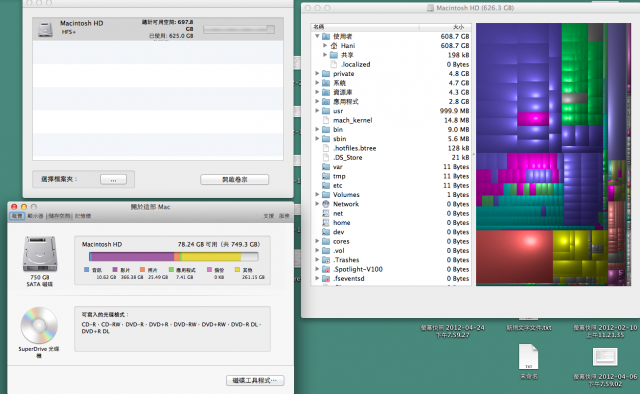Expand the sbin folder triangle

(x=317, y=139)
